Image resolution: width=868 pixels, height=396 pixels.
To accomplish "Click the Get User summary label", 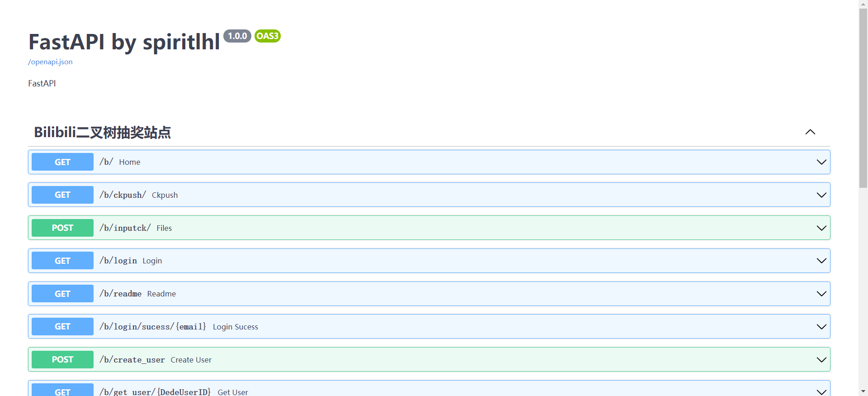I will (x=233, y=392).
